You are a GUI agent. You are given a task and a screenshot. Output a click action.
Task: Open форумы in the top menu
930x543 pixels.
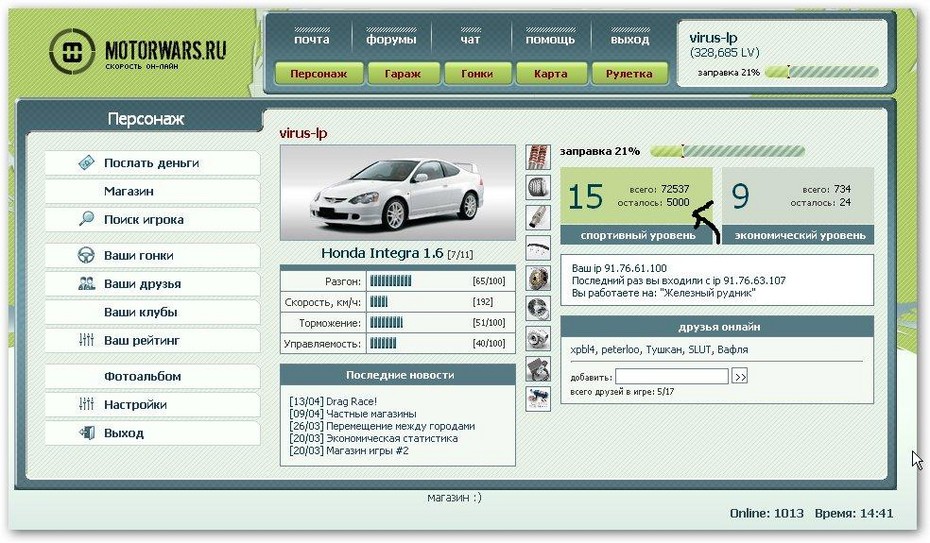(x=391, y=39)
